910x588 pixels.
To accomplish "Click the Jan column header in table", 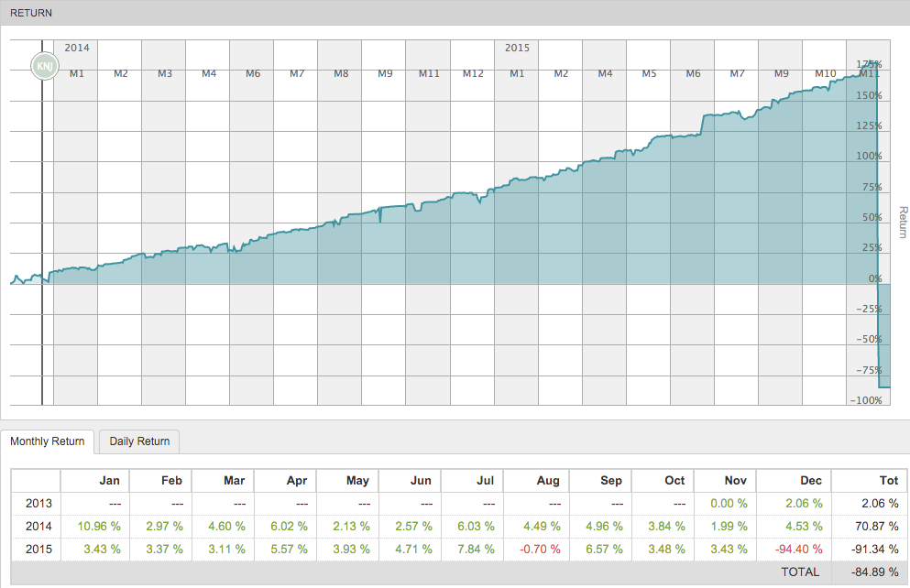I will 109,481.
